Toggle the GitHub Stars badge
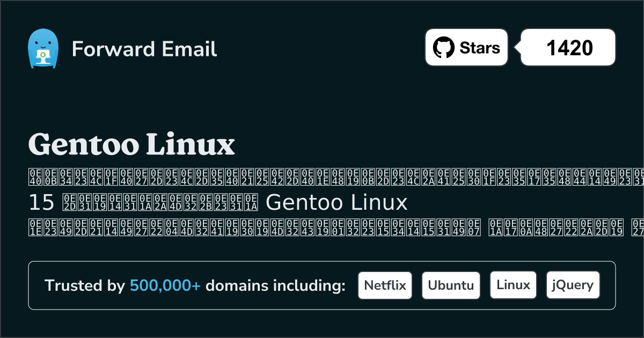Viewport: 644px width, 338px height. point(466,47)
